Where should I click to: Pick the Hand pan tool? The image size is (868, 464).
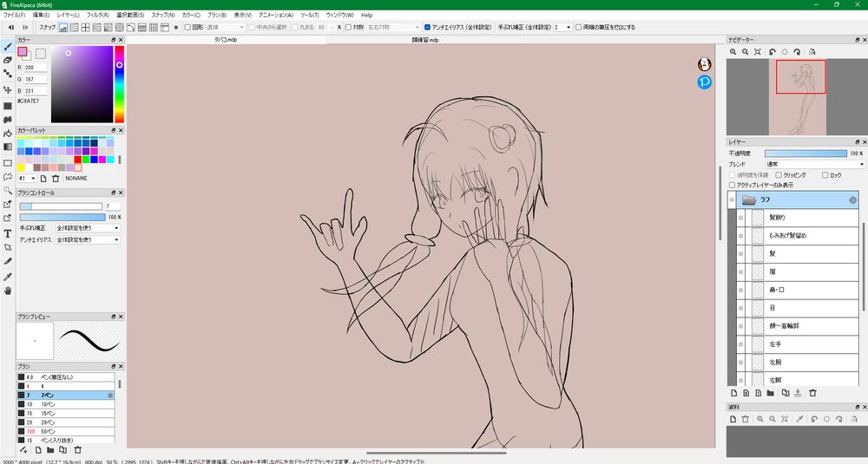[8, 290]
